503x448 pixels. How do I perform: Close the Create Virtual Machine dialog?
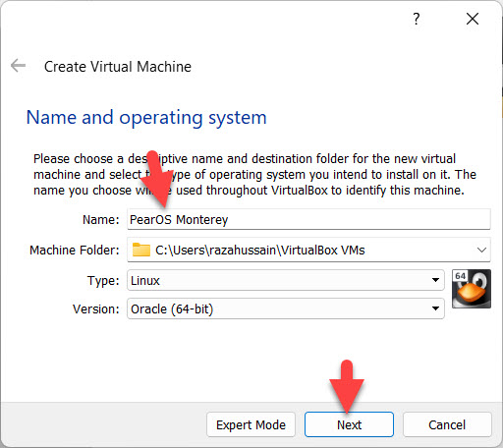coord(473,19)
